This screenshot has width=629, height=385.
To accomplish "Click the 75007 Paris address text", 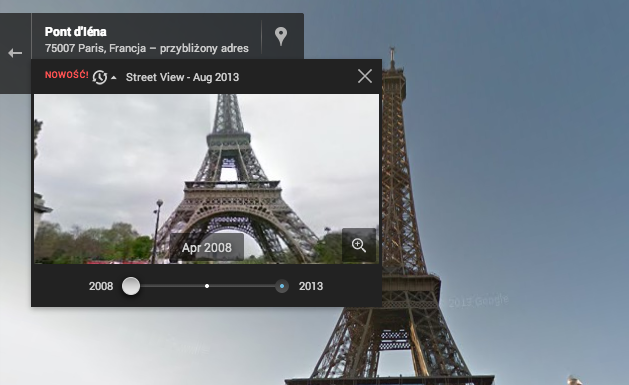I will pyautogui.click(x=146, y=49).
